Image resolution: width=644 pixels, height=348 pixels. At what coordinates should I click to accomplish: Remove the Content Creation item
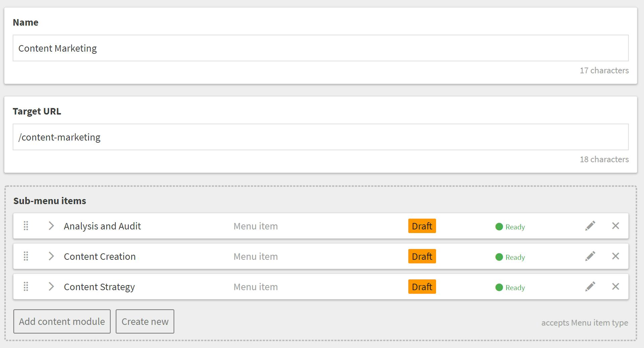pyautogui.click(x=615, y=256)
